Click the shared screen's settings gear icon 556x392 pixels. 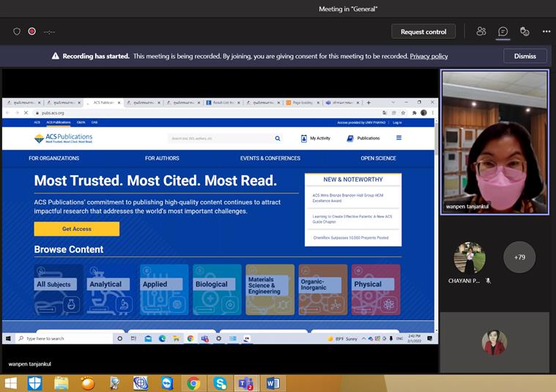click(x=219, y=339)
